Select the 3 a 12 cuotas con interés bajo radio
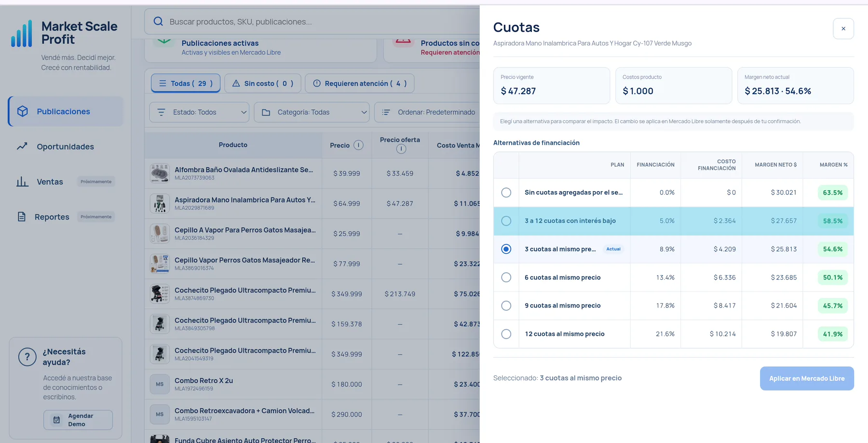 point(506,221)
